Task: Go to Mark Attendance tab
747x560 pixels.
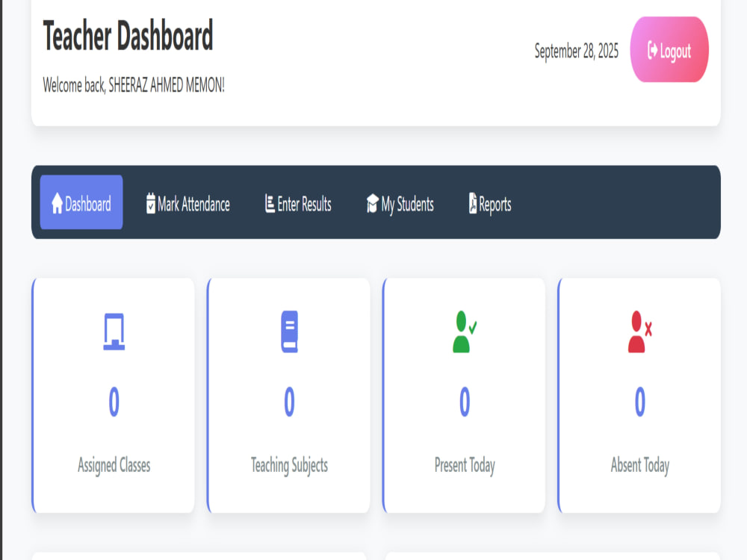Action: pos(187,203)
